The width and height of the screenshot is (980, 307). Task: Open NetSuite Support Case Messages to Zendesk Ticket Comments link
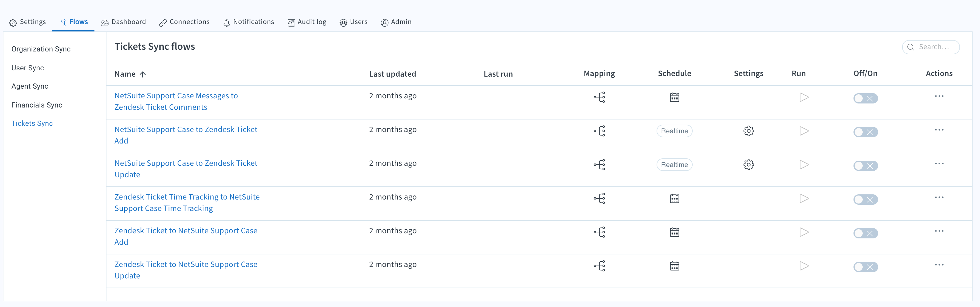(176, 101)
